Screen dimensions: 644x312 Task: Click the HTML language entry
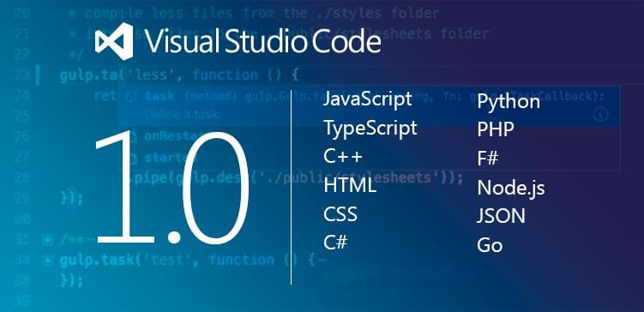(x=350, y=185)
